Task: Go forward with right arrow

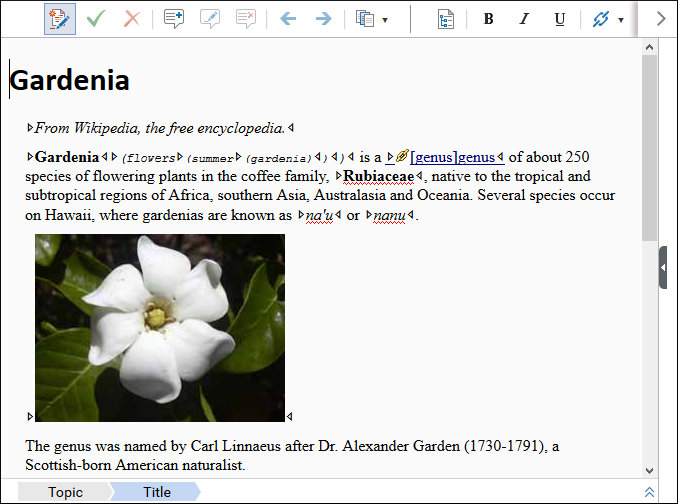Action: (x=323, y=19)
